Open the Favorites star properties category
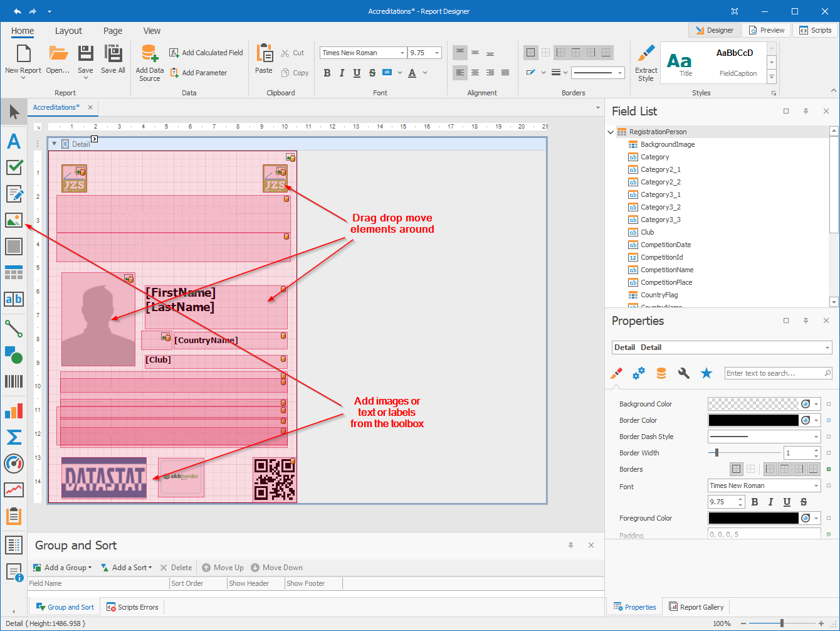Screen dimensions: 840x631 coord(706,373)
